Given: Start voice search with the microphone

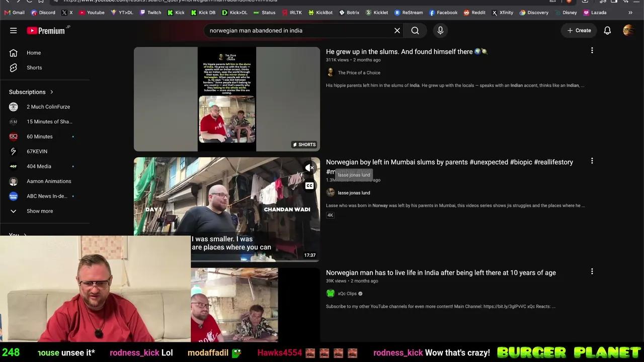Looking at the screenshot, I should (x=440, y=31).
